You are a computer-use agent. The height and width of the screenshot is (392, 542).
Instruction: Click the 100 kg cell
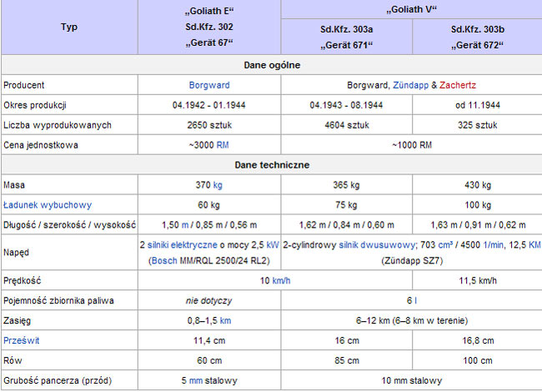coord(477,205)
